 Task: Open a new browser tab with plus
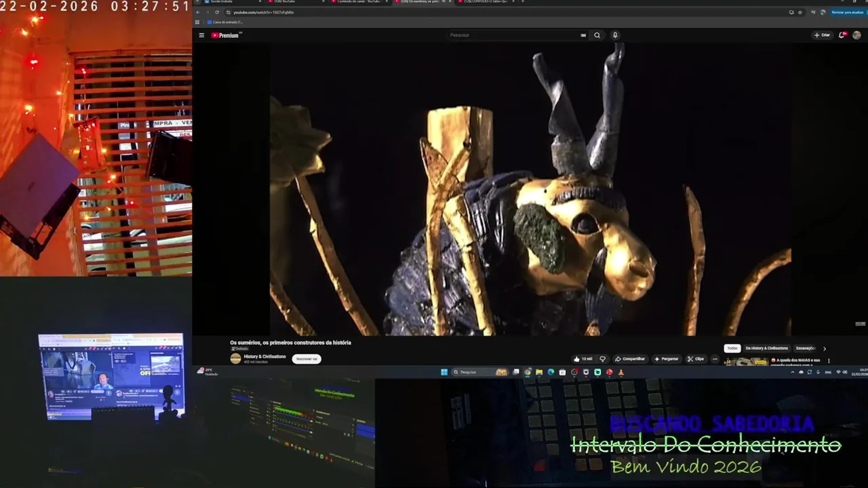(523, 1)
